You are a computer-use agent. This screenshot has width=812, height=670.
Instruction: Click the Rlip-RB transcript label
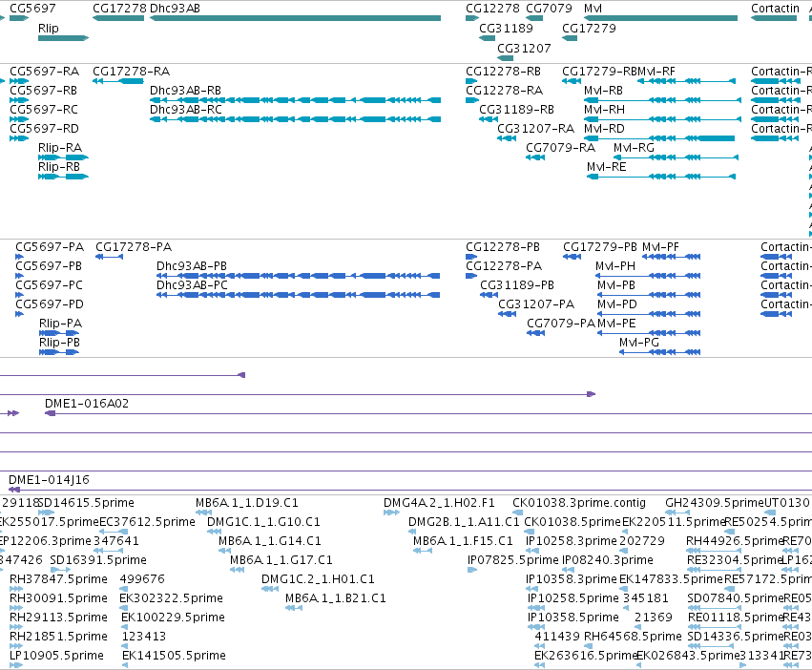click(59, 167)
